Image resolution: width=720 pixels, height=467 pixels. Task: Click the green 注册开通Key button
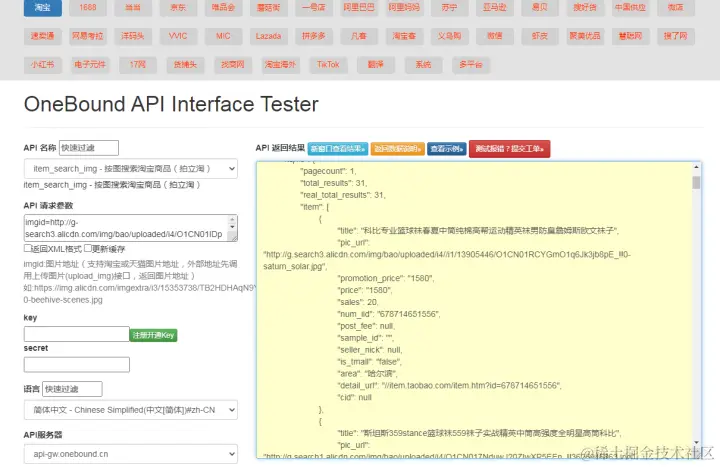pos(153,335)
